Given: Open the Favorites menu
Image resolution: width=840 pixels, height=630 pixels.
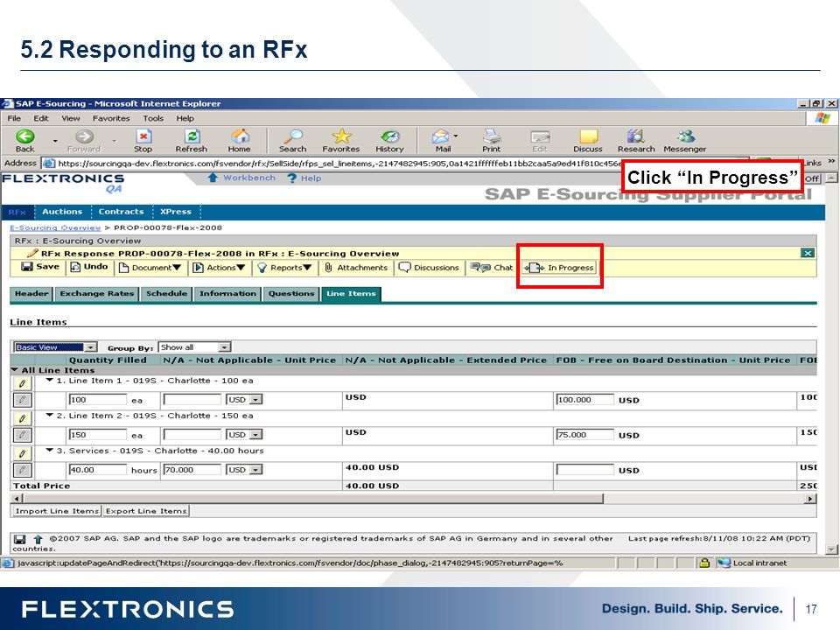Looking at the screenshot, I should coord(111,118).
